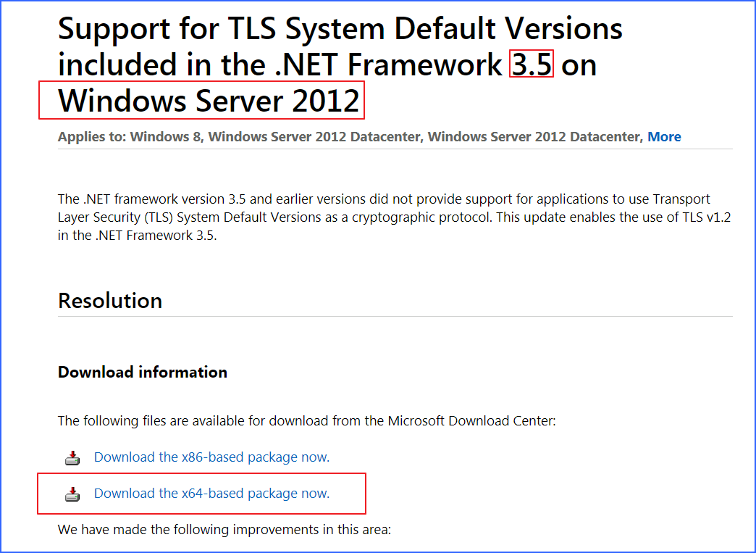Viewport: 756px width, 553px height.
Task: Expand the blue More link in Applies to
Action: click(x=664, y=137)
